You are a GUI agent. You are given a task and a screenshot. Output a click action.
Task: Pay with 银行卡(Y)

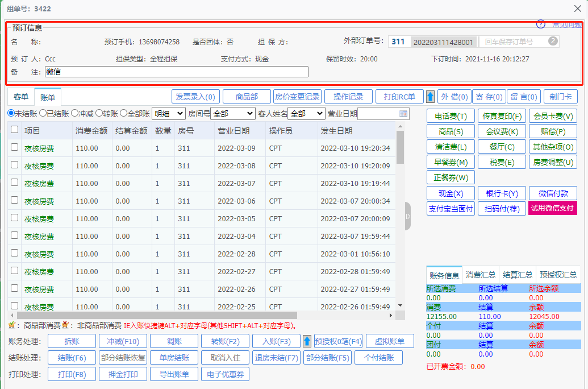point(502,193)
